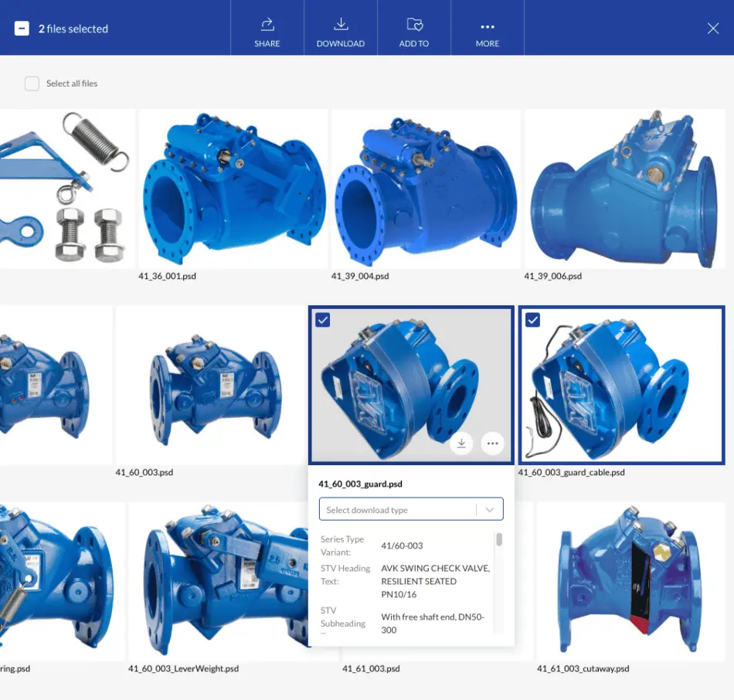Image resolution: width=734 pixels, height=700 pixels.
Task: Open the 41_36_001.psd valve thumbnail
Action: (x=233, y=189)
